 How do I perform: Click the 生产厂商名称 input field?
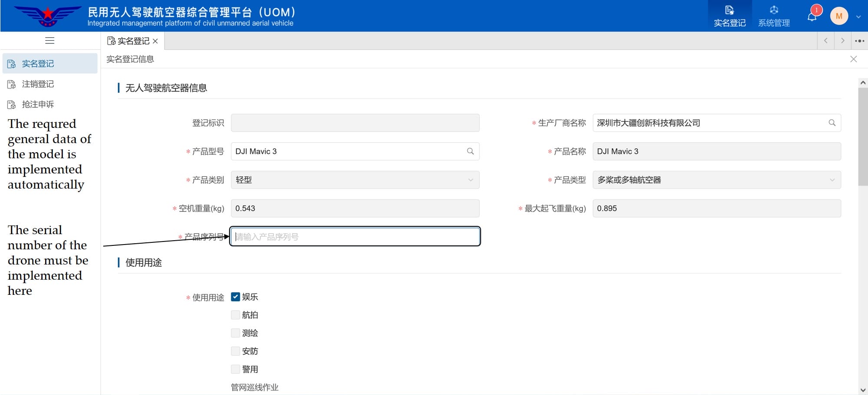point(717,123)
